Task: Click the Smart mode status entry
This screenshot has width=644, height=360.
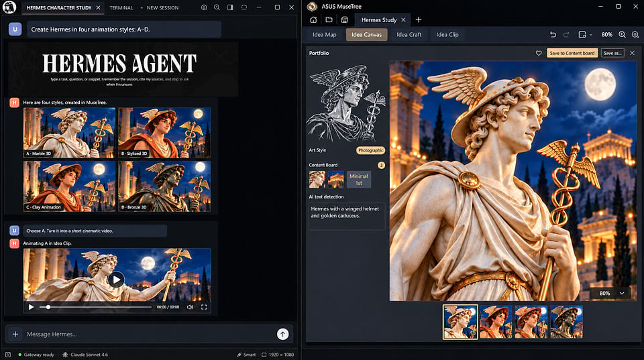Action: tap(246, 355)
